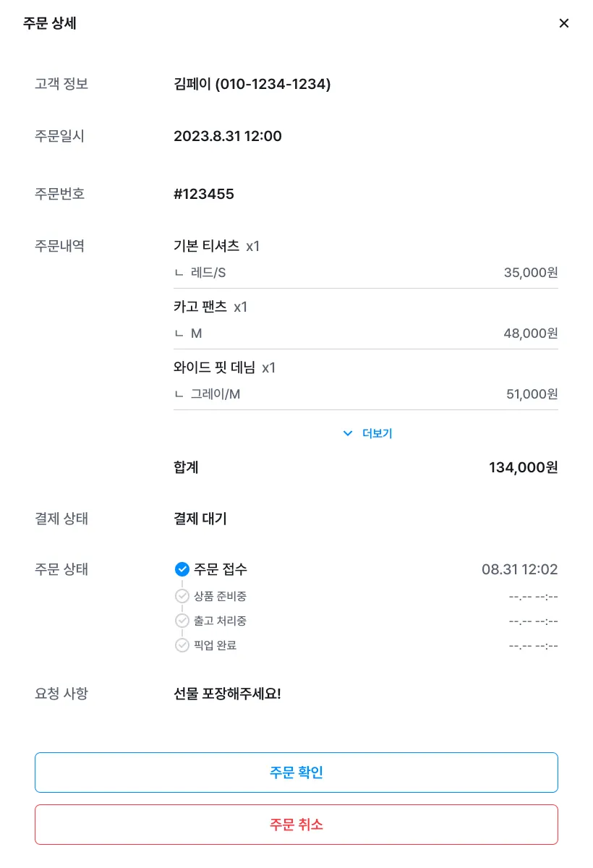Confirm the order with 주문 확인
The height and width of the screenshot is (868, 593).
pyautogui.click(x=296, y=773)
